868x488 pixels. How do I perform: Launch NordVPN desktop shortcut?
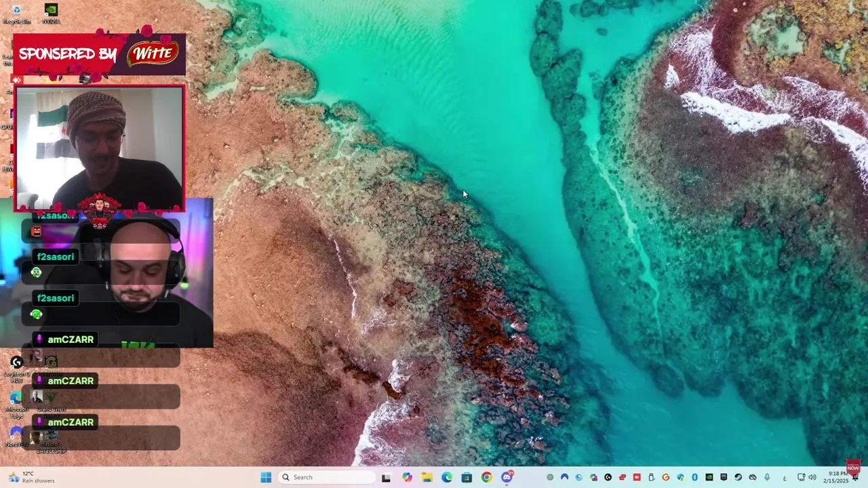(x=16, y=437)
